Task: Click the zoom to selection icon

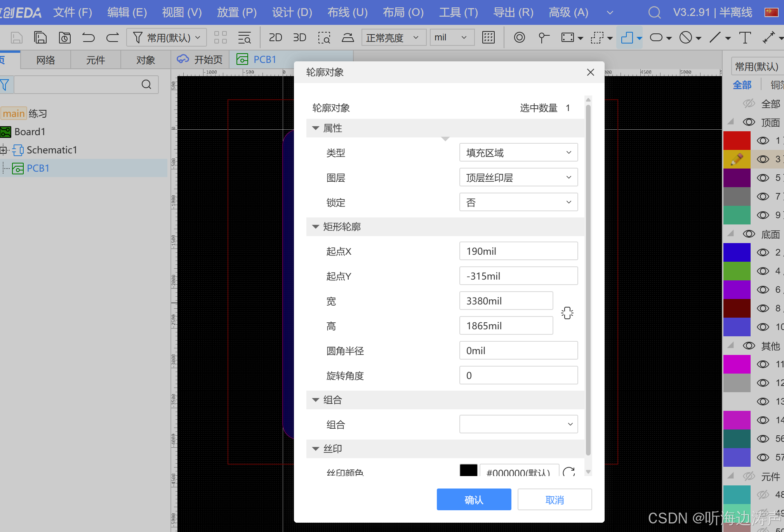Action: click(x=324, y=38)
